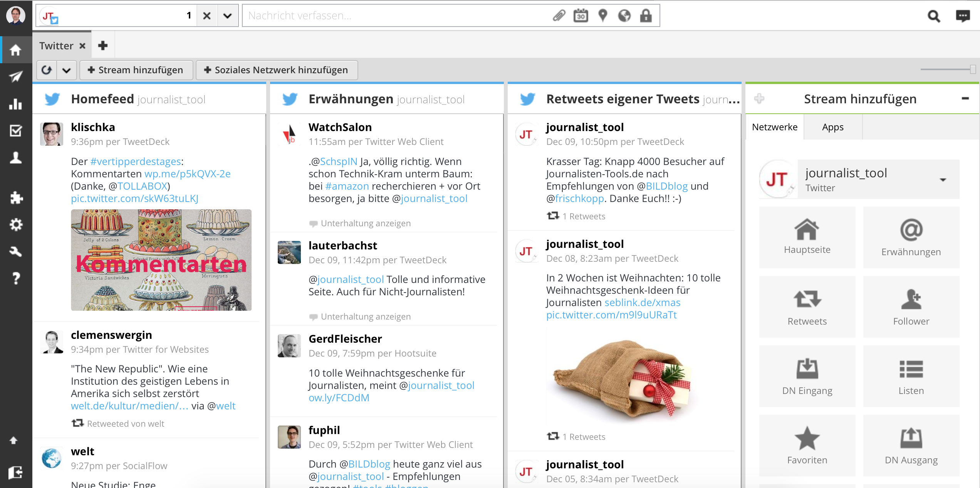Add the Favoriten star stream
Viewport: 980px width, 488px height.
(x=807, y=446)
